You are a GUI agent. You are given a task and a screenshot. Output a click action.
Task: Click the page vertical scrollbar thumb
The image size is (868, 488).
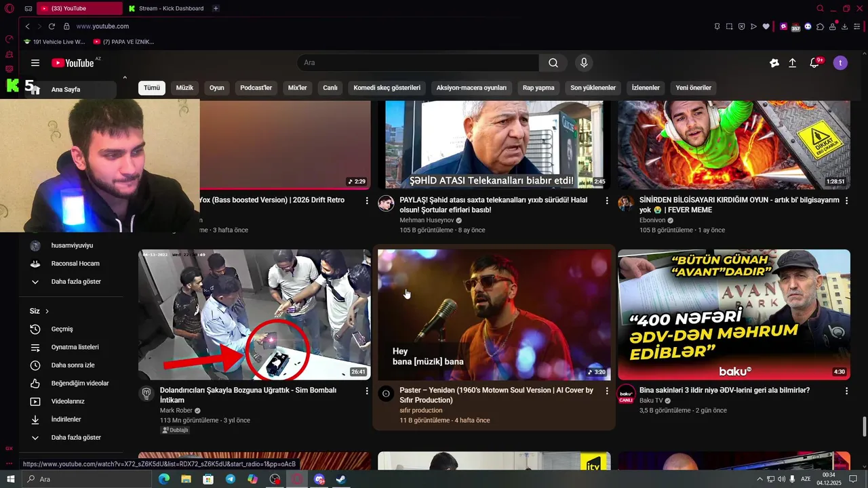pos(864,428)
